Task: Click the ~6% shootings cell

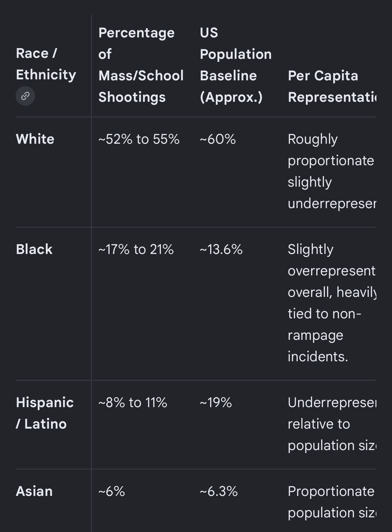Action: [111, 491]
